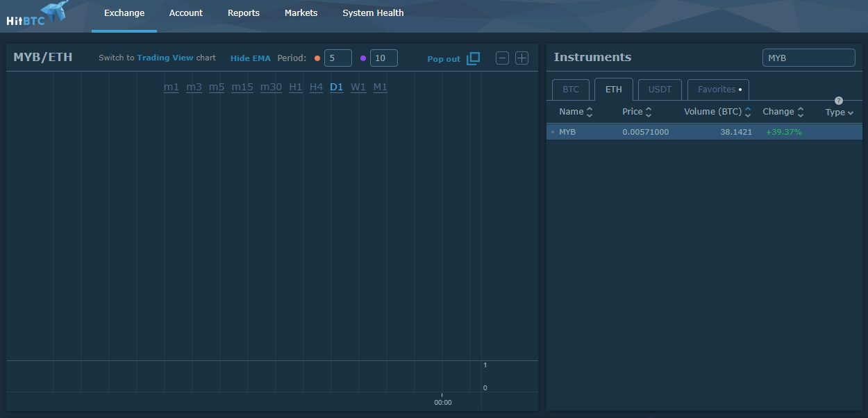Image resolution: width=868 pixels, height=418 pixels.
Task: Click the 00:00 time axis label
Action: (x=443, y=403)
